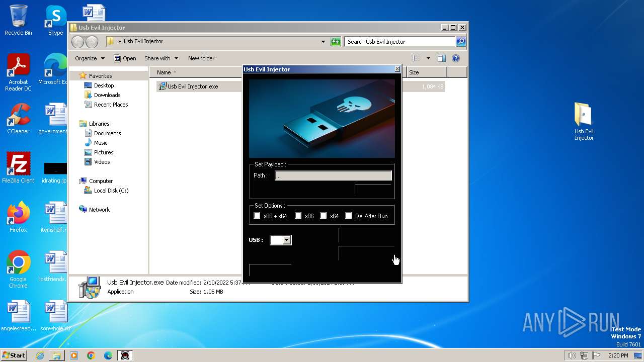Viewport: 644px width, 362px height.
Task: Open the lostfriends document on desktop
Action: 54,266
